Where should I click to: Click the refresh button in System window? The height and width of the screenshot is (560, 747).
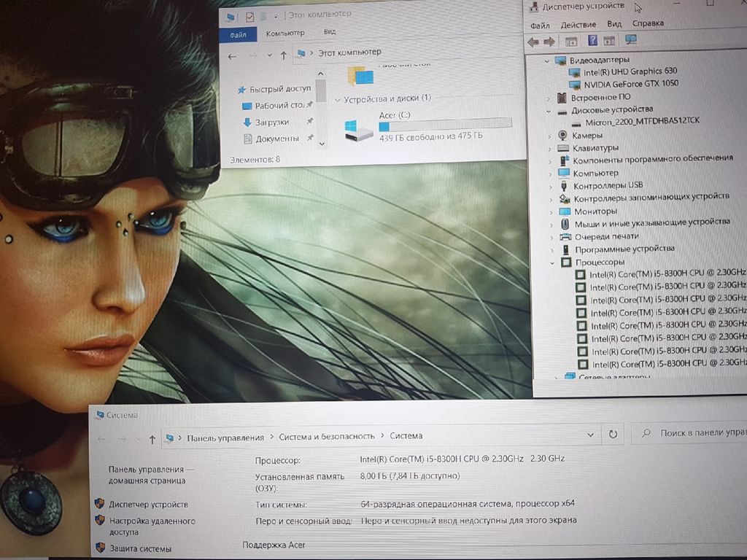[x=613, y=433]
